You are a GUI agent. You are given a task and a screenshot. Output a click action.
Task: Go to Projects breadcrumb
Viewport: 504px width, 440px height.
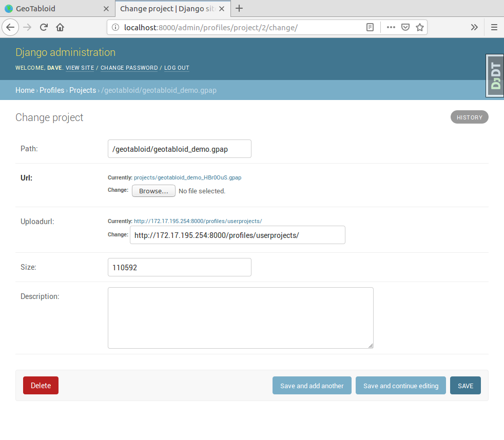pos(83,90)
